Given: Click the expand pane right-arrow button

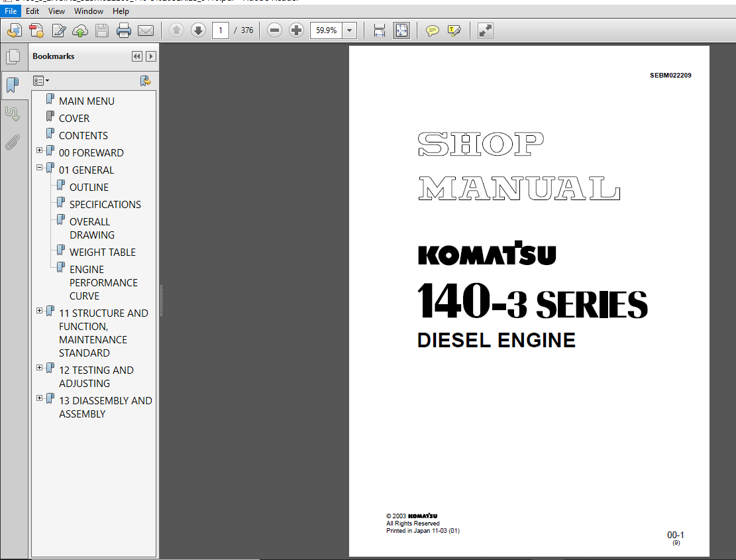Looking at the screenshot, I should click(150, 56).
